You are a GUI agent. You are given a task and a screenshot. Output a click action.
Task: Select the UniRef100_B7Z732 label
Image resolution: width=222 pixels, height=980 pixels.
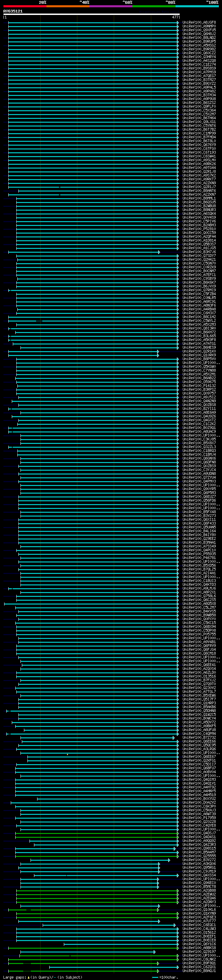[199, 737]
